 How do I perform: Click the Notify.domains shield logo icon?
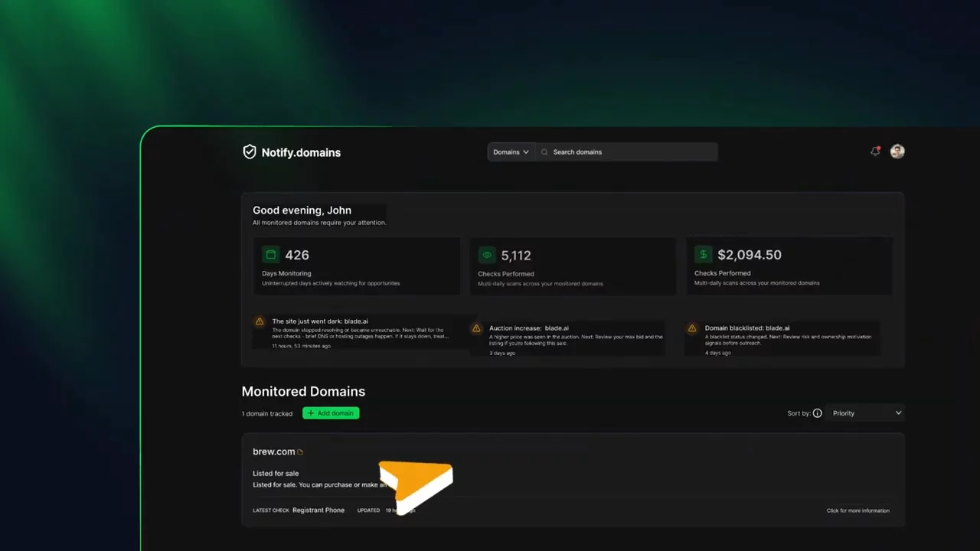coord(249,152)
